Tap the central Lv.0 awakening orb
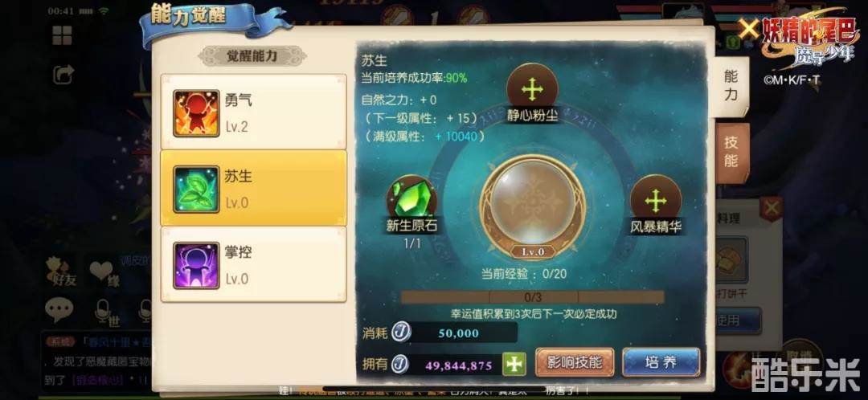868x400 pixels. click(x=532, y=206)
